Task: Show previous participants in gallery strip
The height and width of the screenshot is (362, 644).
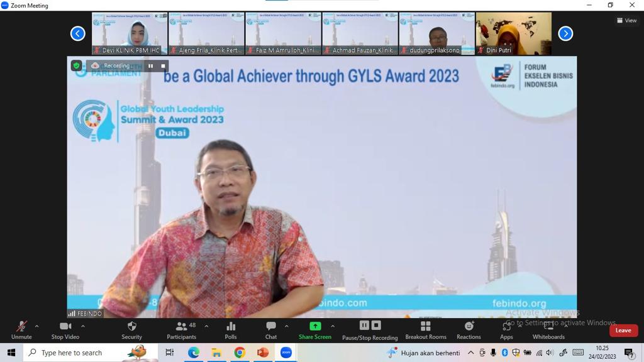Action: 77,34
